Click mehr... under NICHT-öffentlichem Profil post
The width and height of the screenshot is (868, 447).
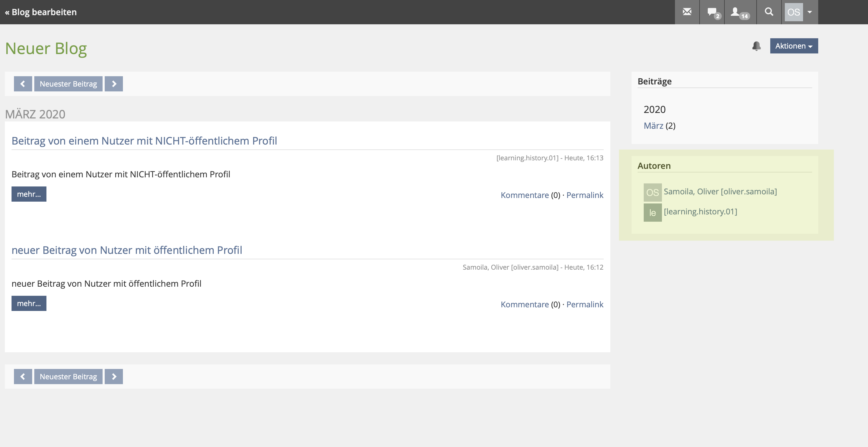pos(29,194)
